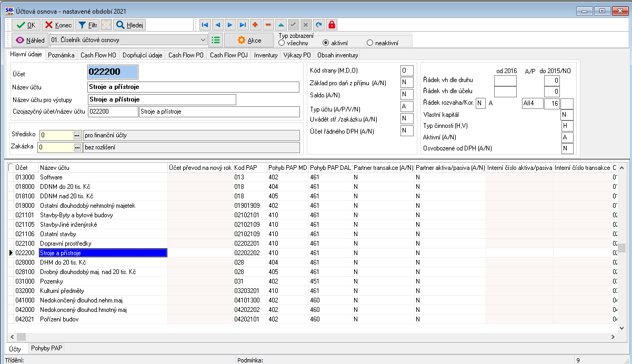Tick the checkbox in the grid header corner
The image size is (632, 364).
tap(11, 167)
